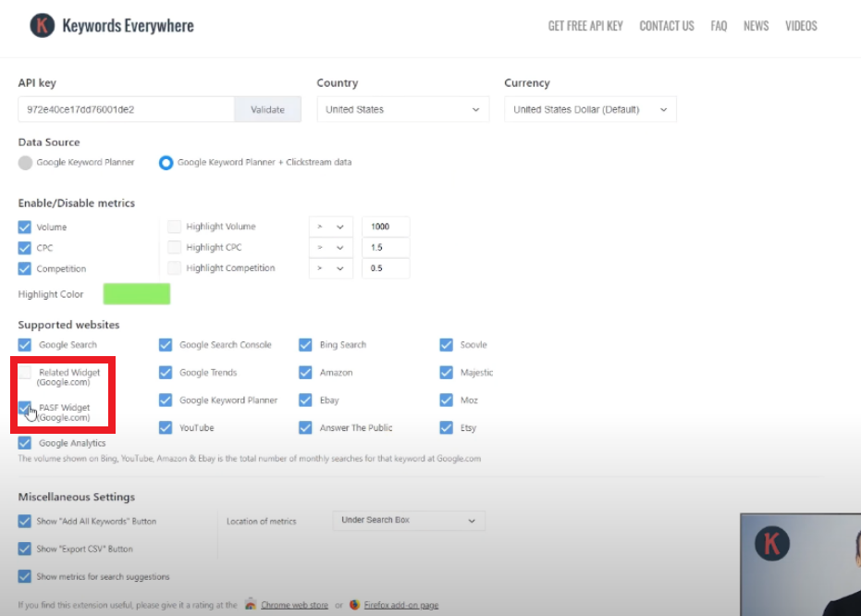Toggle PASF Widget (Google.com) checkbox
The height and width of the screenshot is (616, 861).
[x=25, y=408]
